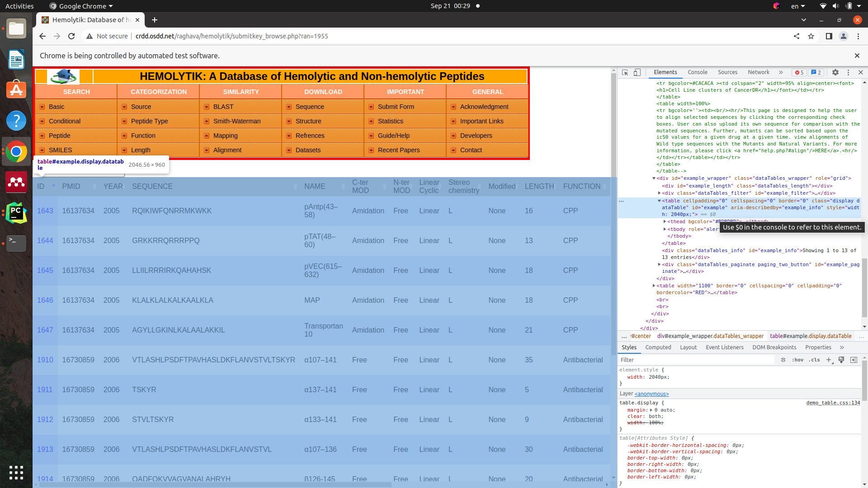Open the BLAST similarity link
Viewport: 868px width, 488px height.
[223, 107]
